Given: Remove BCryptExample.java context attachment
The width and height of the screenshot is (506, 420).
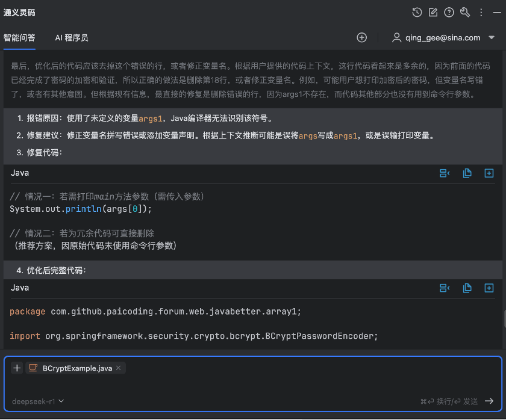Looking at the screenshot, I should [x=119, y=368].
